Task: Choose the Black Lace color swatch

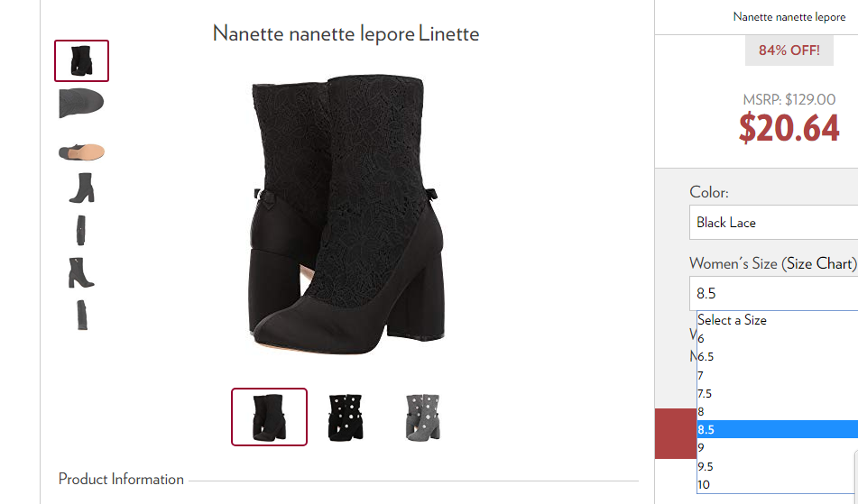Action: coord(269,417)
